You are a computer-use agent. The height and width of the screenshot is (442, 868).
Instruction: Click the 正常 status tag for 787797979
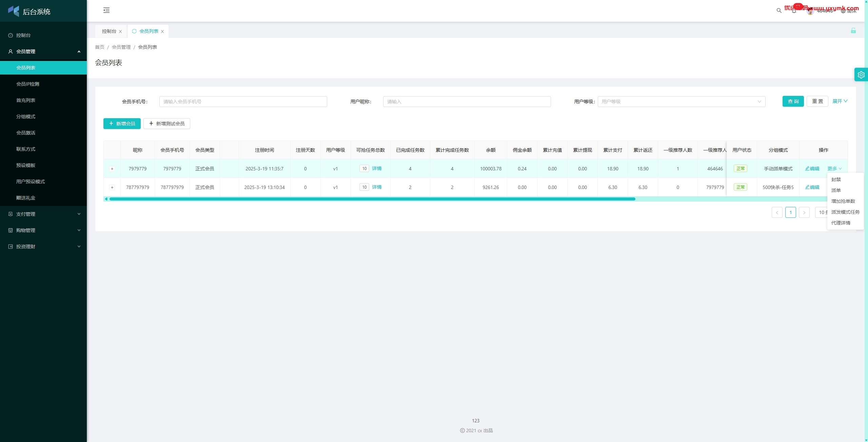coord(741,187)
